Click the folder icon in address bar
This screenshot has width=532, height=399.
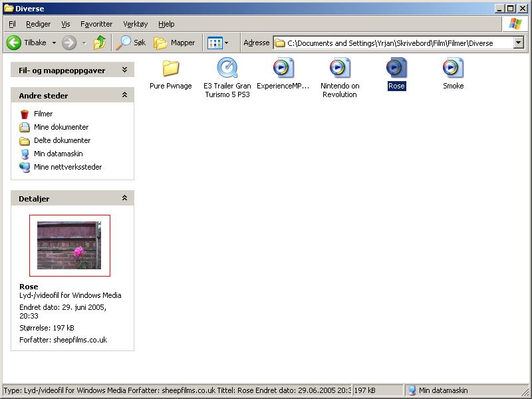point(279,43)
